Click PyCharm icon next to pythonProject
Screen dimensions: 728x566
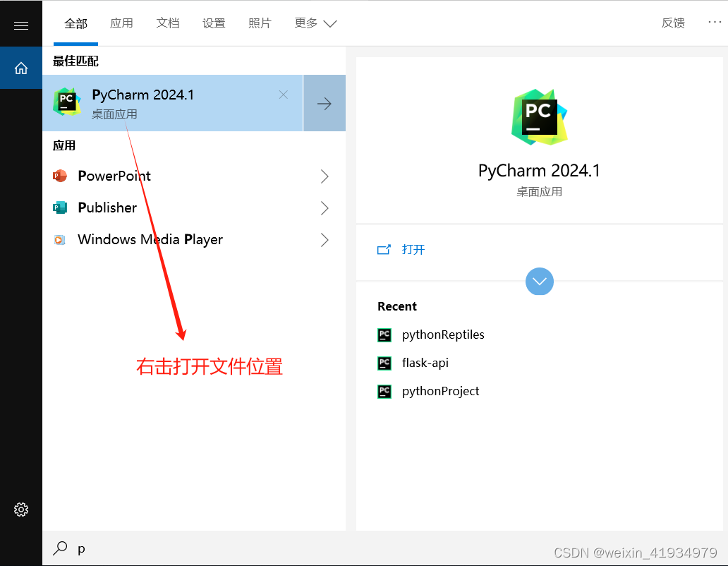coord(384,392)
